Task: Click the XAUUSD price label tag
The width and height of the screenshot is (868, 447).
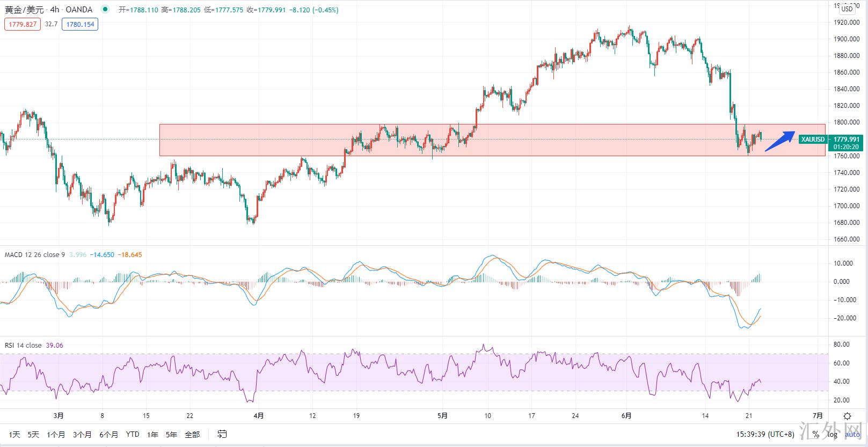Action: click(x=812, y=140)
